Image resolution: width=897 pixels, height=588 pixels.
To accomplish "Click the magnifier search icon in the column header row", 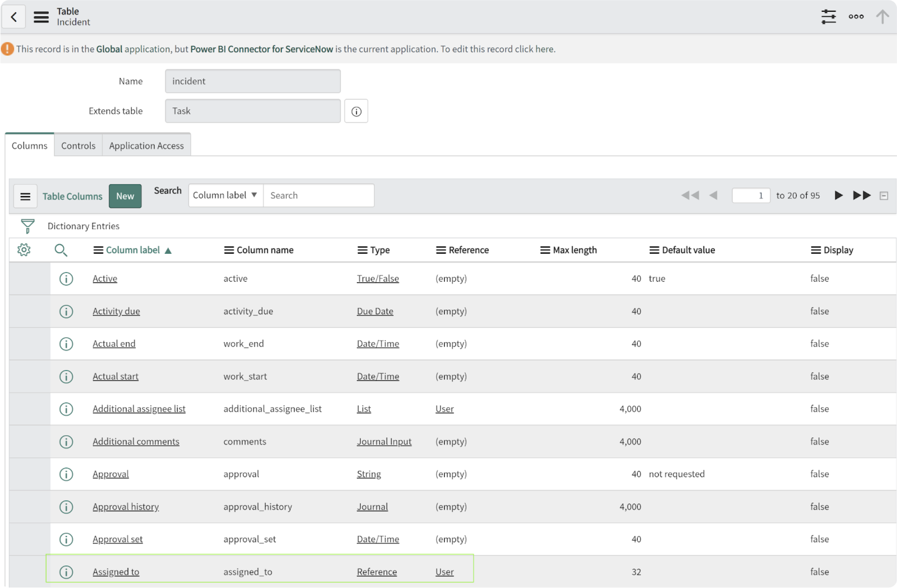I will point(62,250).
